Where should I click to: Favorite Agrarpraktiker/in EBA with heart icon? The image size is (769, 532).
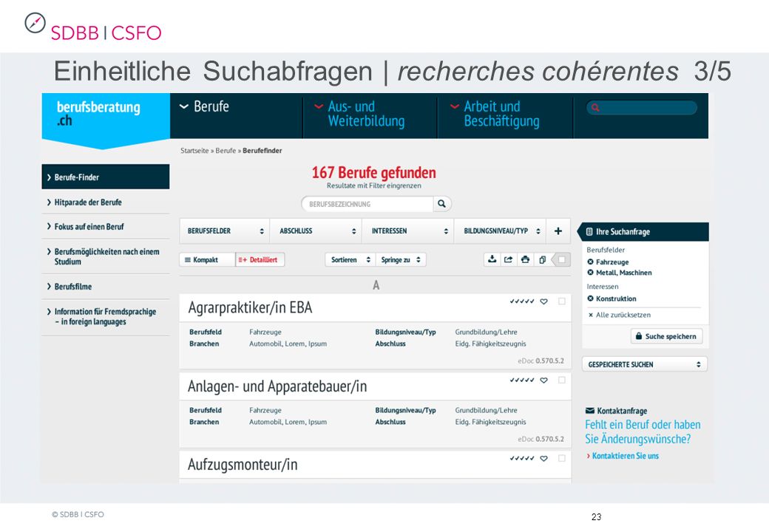[544, 301]
